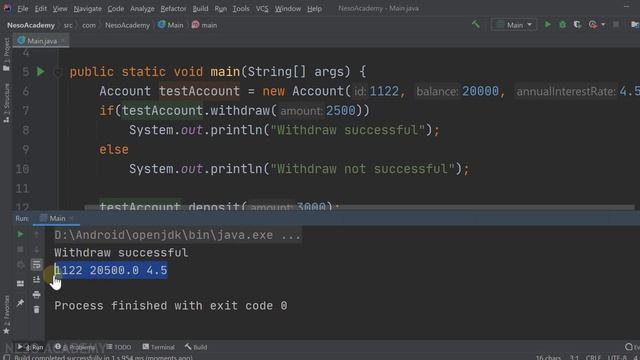The height and width of the screenshot is (360, 640).
Task: Click the testAccount variable on line 6
Action: tap(199, 91)
